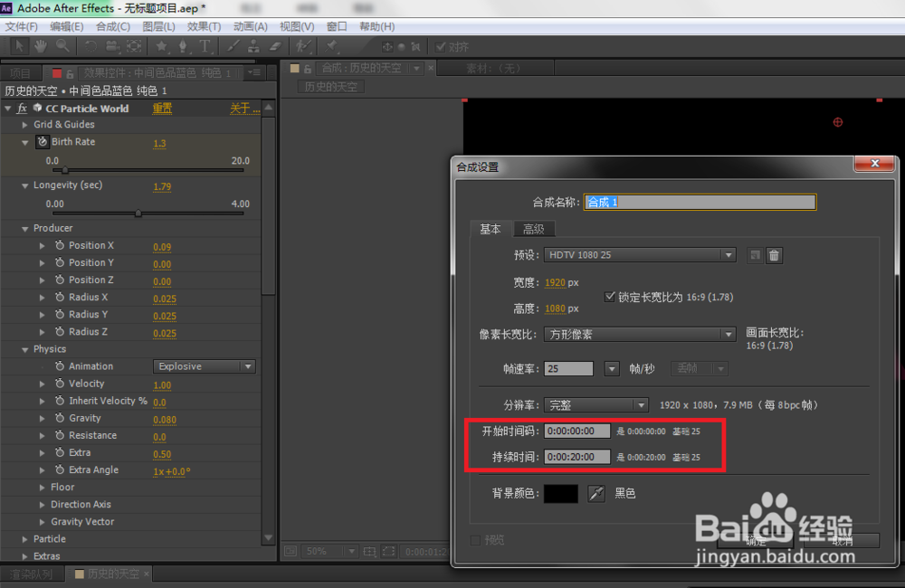
Task: Select the Selection tool
Action: point(19,47)
